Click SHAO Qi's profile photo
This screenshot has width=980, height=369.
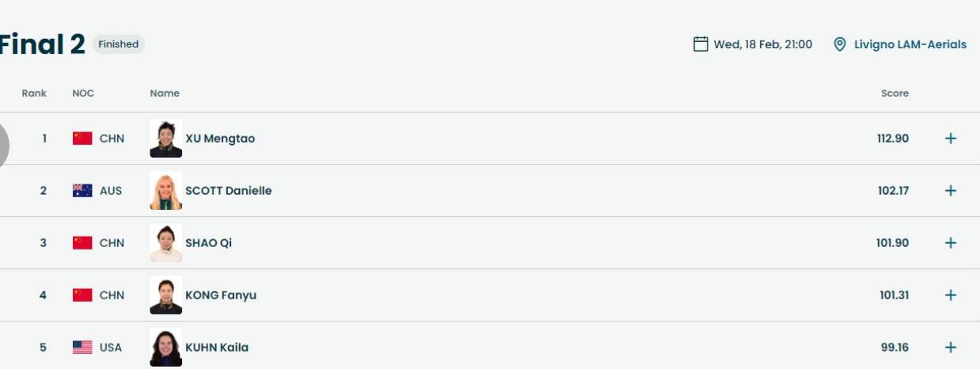165,243
